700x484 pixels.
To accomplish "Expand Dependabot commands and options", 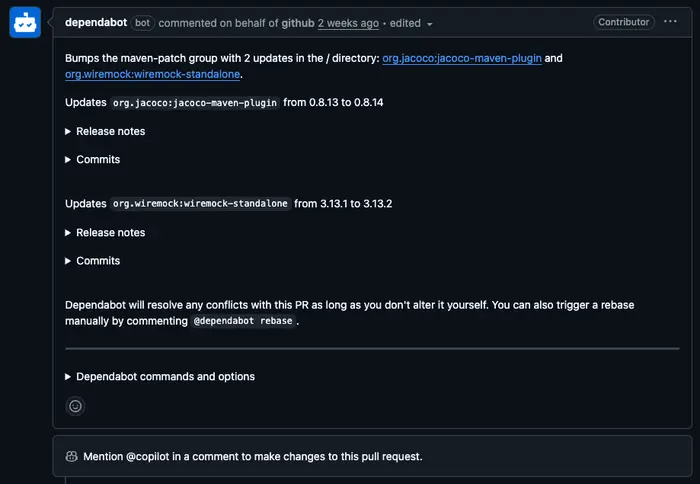I will tap(160, 377).
